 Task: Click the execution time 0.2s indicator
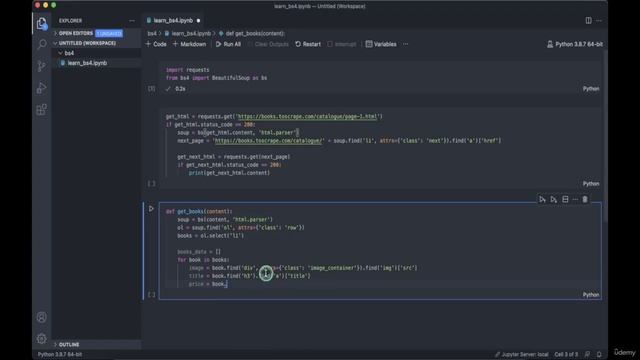coord(180,89)
